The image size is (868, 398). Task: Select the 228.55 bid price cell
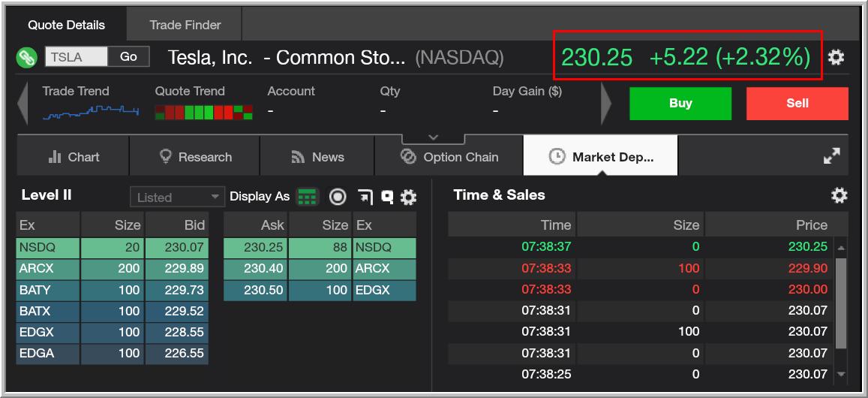click(x=177, y=332)
